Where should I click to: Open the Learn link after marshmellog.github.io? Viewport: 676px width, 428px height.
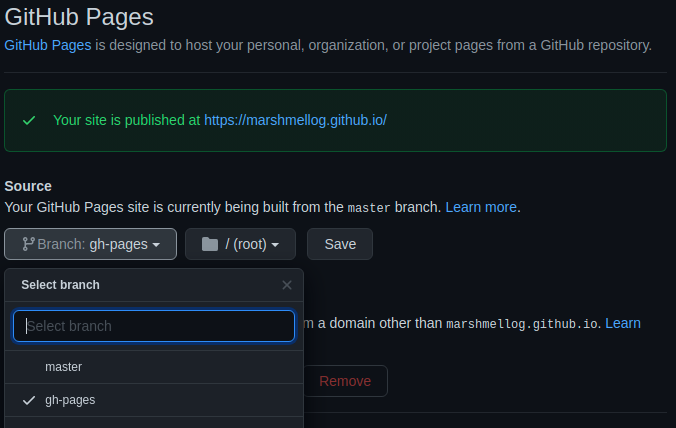[623, 323]
